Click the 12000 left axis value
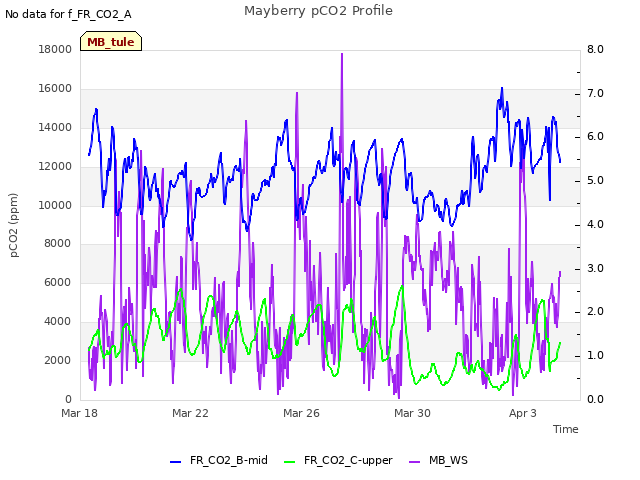 coord(55,166)
